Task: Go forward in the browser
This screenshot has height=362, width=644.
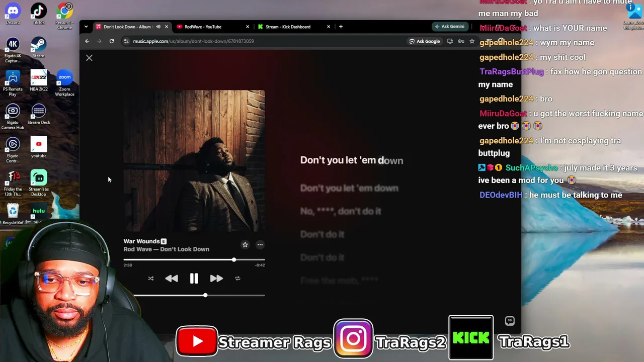Action: click(99, 41)
